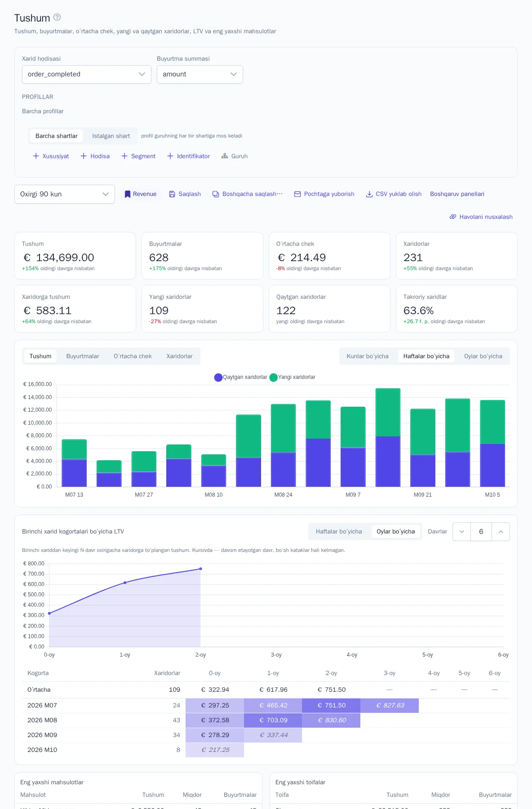Switch revenue chart to Oylar bo'yicha
Image resolution: width=532 pixels, height=809 pixels.
click(x=483, y=356)
